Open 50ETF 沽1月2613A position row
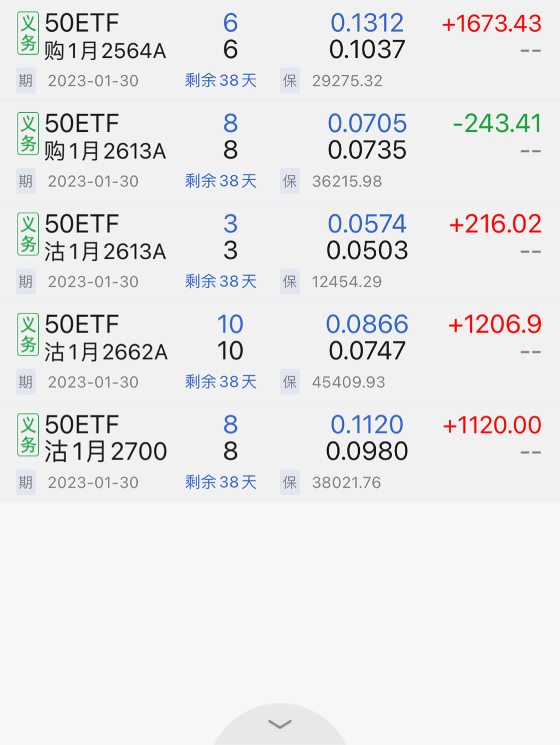This screenshot has height=745, width=560. click(x=105, y=238)
